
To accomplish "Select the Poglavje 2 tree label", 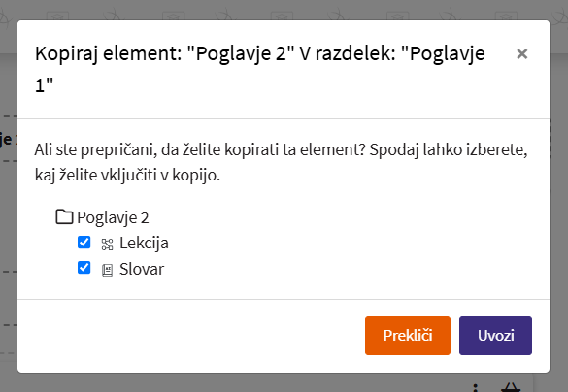I will pyautogui.click(x=113, y=218).
